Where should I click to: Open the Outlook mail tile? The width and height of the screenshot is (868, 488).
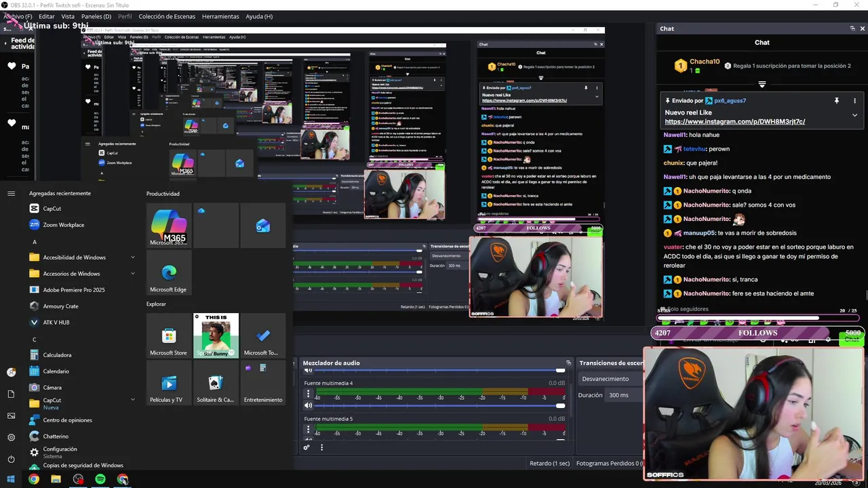[x=262, y=226]
